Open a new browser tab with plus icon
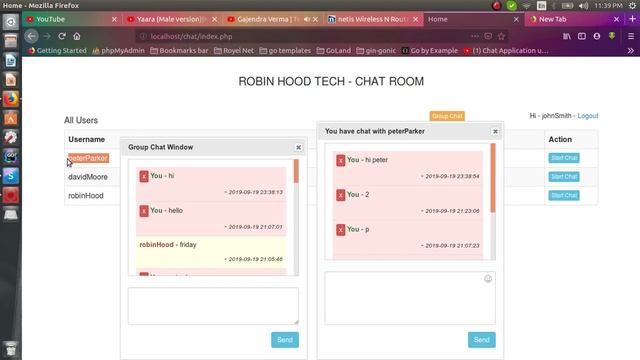Viewport: 640px width, 360px height. [x=633, y=19]
